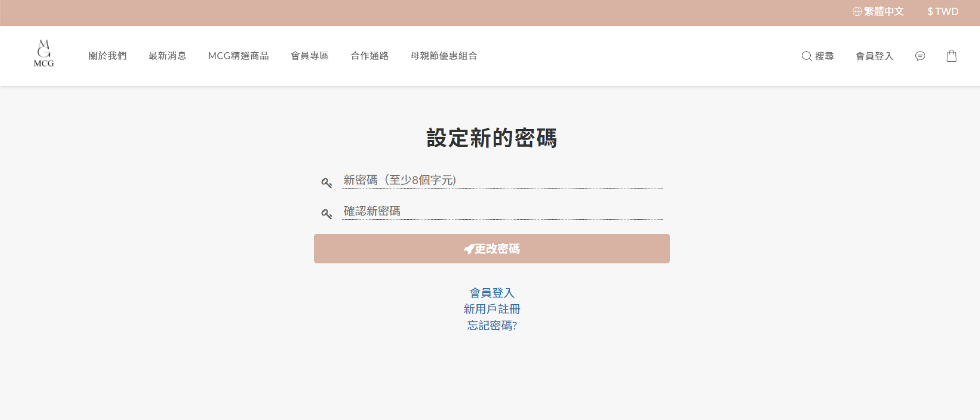Click 會員登入 at top right

(x=874, y=56)
